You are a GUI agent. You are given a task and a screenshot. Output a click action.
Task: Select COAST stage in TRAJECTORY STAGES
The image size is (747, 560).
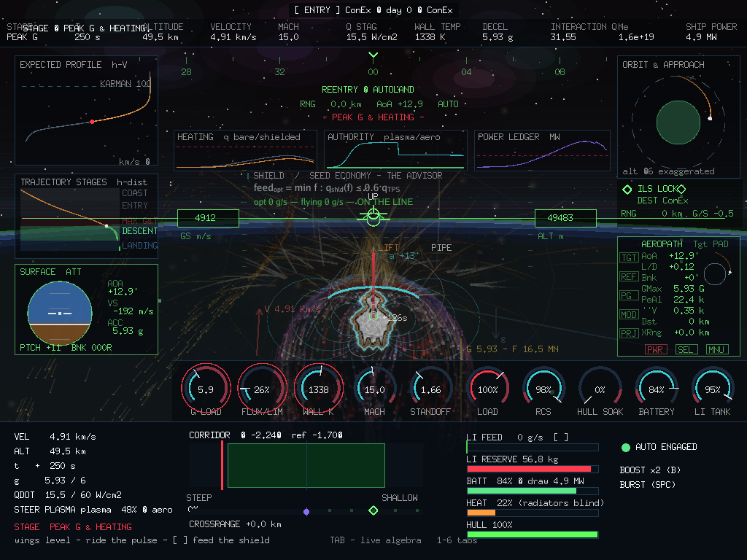[135, 192]
